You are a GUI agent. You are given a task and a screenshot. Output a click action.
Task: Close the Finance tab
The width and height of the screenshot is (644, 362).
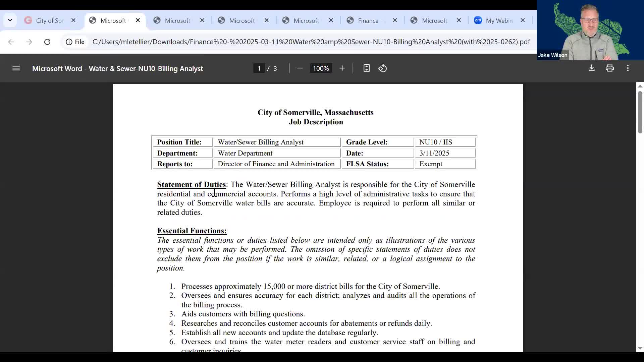(x=394, y=20)
